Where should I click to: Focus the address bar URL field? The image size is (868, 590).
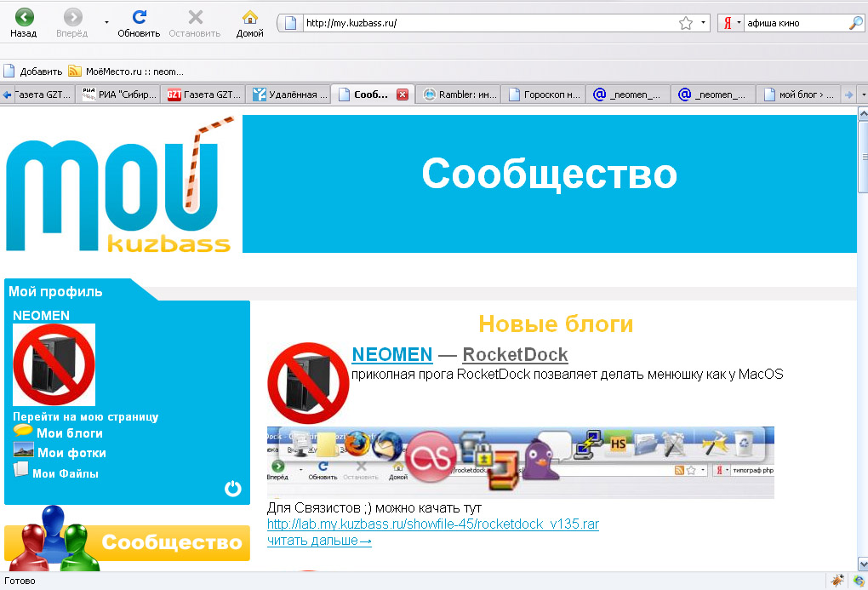point(490,23)
